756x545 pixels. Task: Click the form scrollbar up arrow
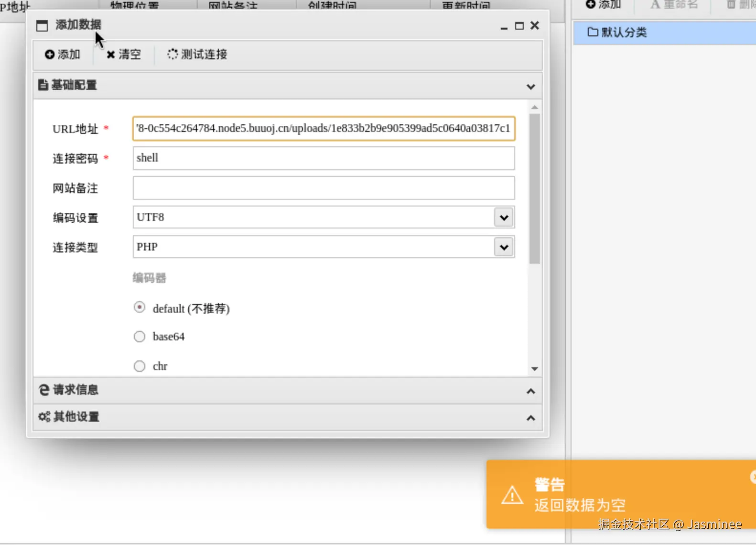pos(535,107)
